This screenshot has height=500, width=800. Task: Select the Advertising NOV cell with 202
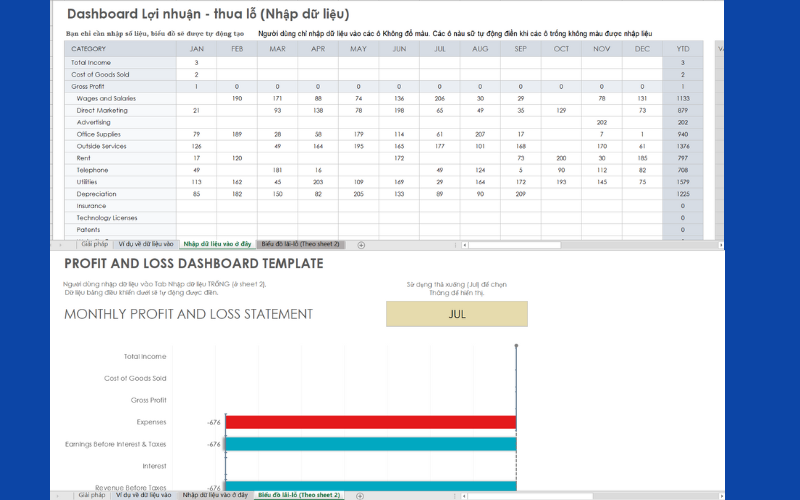(x=601, y=122)
